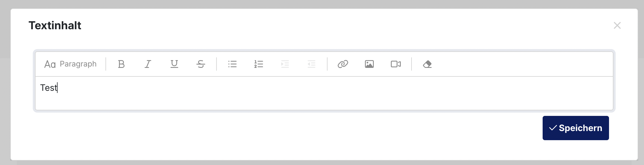Click the word Test in editor
The image size is (644, 165).
tap(49, 88)
